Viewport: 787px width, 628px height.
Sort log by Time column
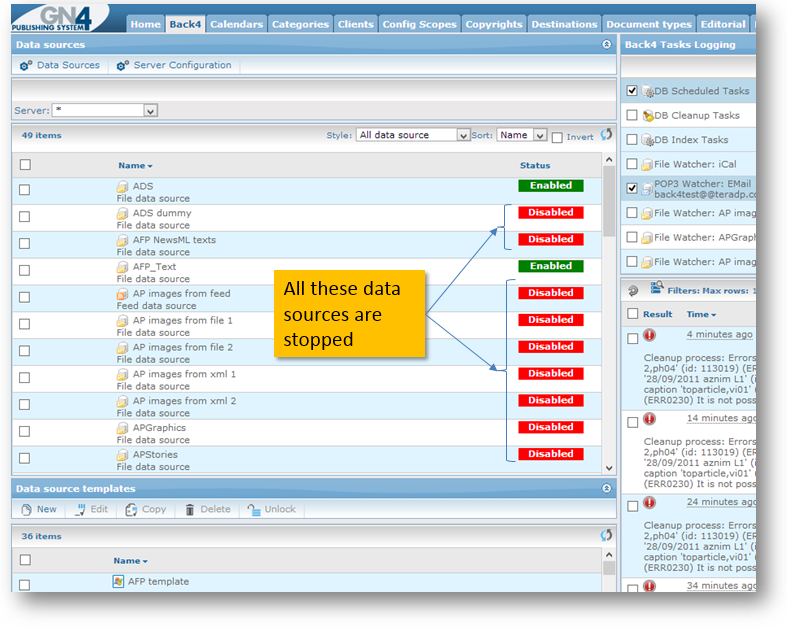tap(701, 315)
